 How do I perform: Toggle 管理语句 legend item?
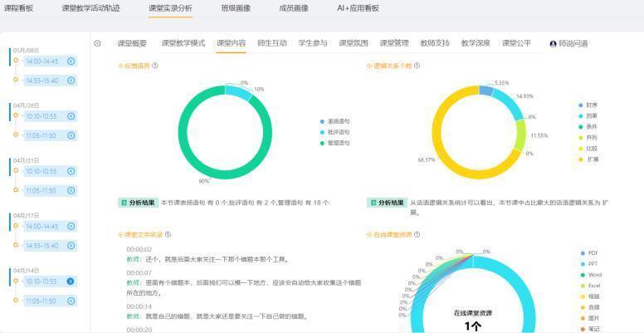coord(334,143)
